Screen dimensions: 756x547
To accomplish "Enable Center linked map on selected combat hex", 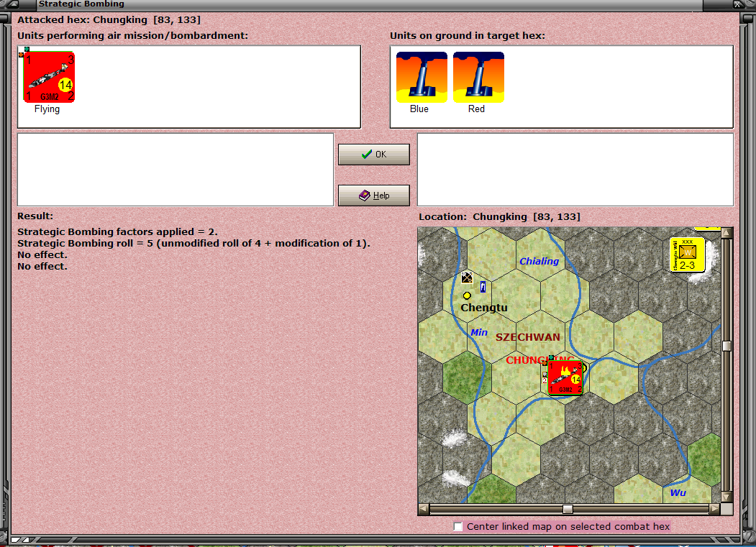I will pos(458,526).
